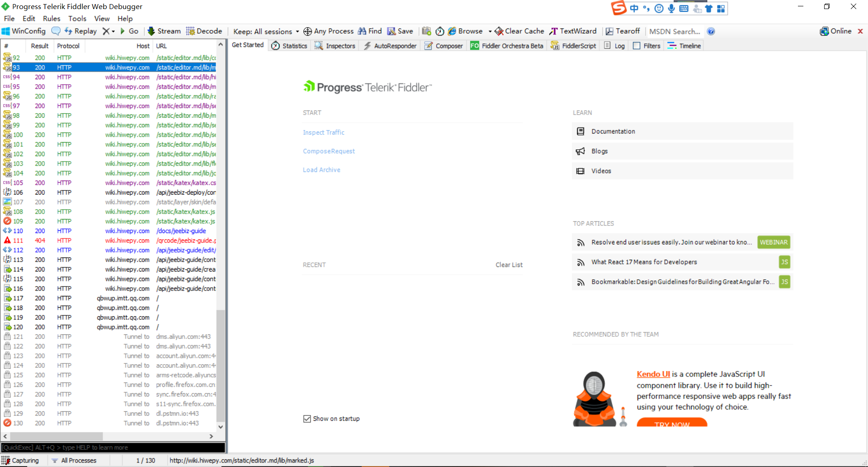Open Find sessions with binoculars icon
This screenshot has width=868, height=467.
pos(362,31)
